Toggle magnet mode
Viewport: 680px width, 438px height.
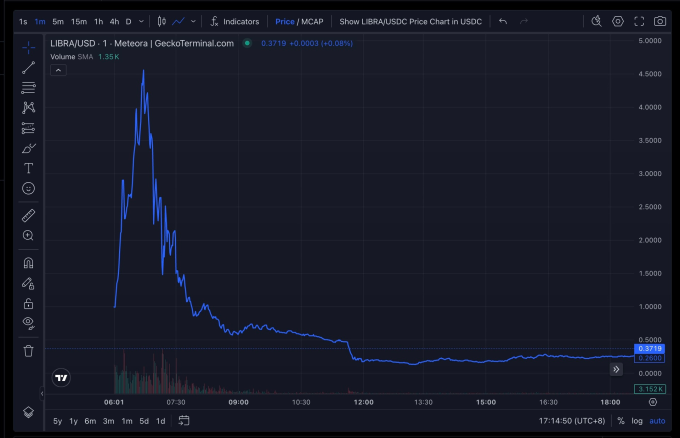tap(29, 263)
